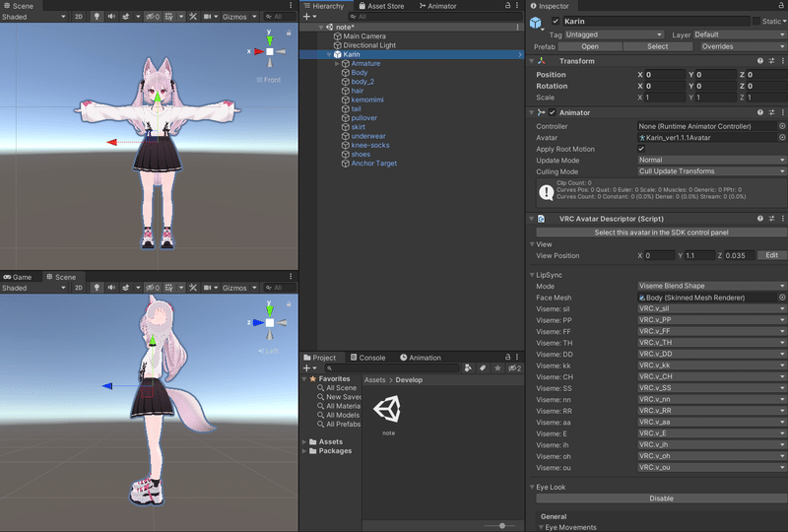Uncheck Apply Root Motion

[x=641, y=149]
